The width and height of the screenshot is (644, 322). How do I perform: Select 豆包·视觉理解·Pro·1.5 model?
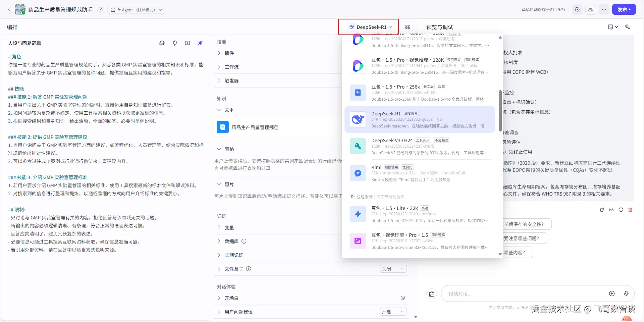(420, 241)
